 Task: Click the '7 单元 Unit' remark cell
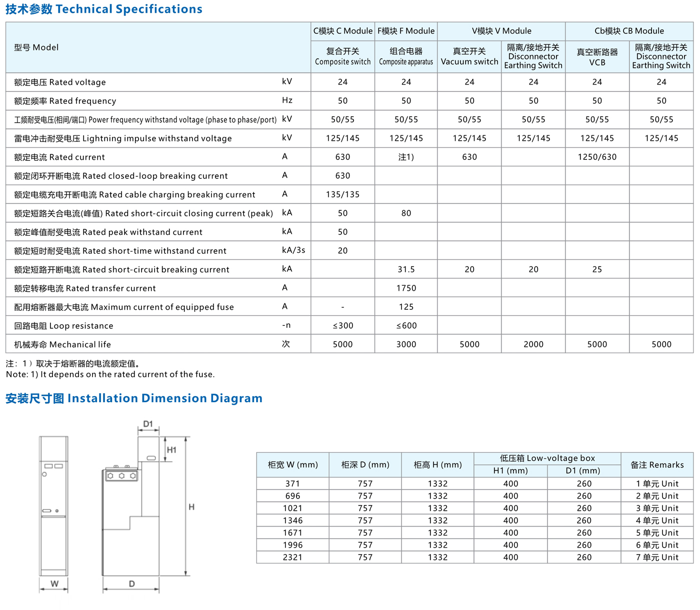(x=657, y=557)
